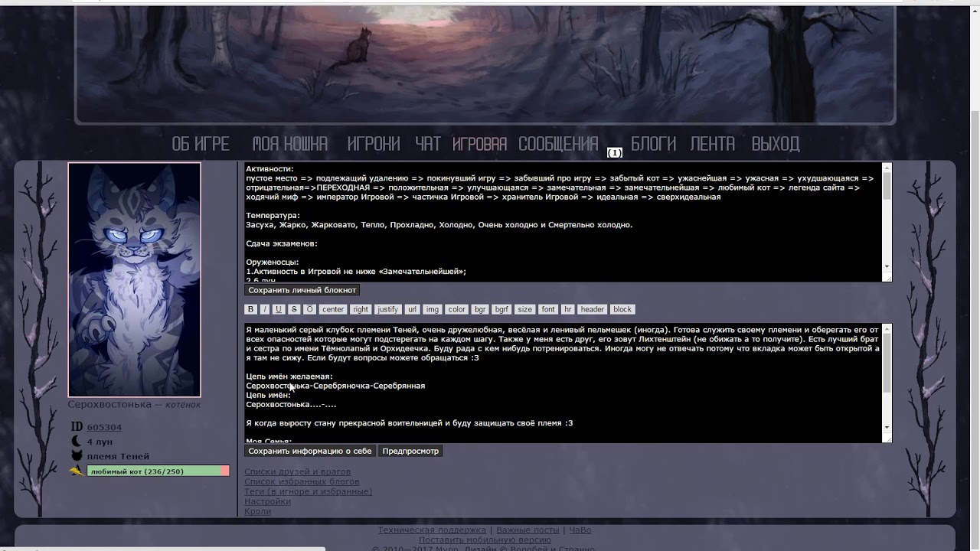
Task: Click the cat avatar image
Action: coord(134,279)
